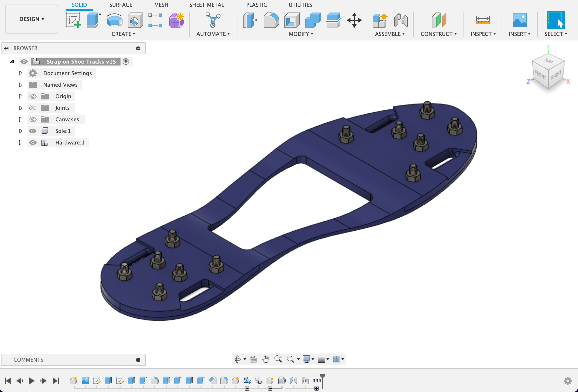Viewport: 578px width, 392px height.
Task: Collapse the Browser panel
Action: tap(6, 48)
